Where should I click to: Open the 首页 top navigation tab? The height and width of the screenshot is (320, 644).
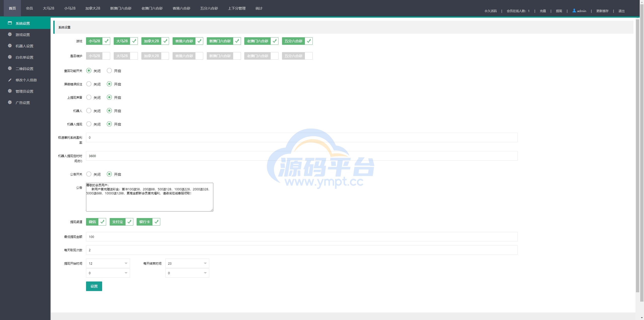(12, 8)
